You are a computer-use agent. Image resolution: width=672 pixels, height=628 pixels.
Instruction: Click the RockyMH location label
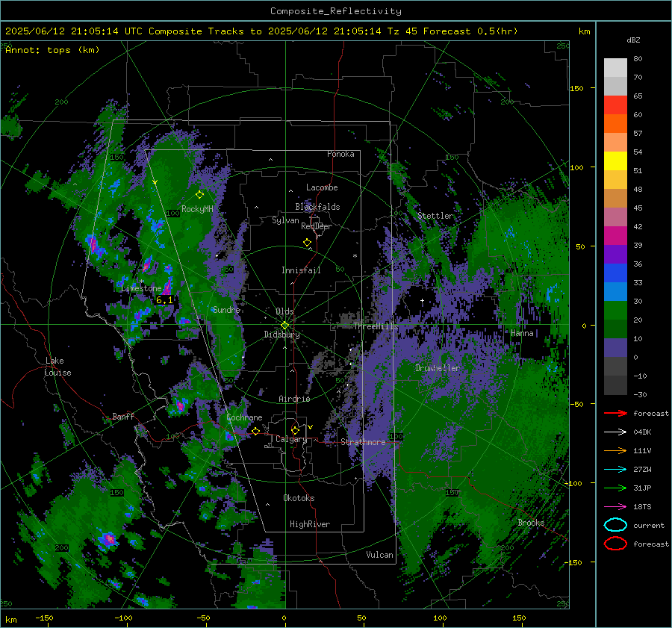197,209
